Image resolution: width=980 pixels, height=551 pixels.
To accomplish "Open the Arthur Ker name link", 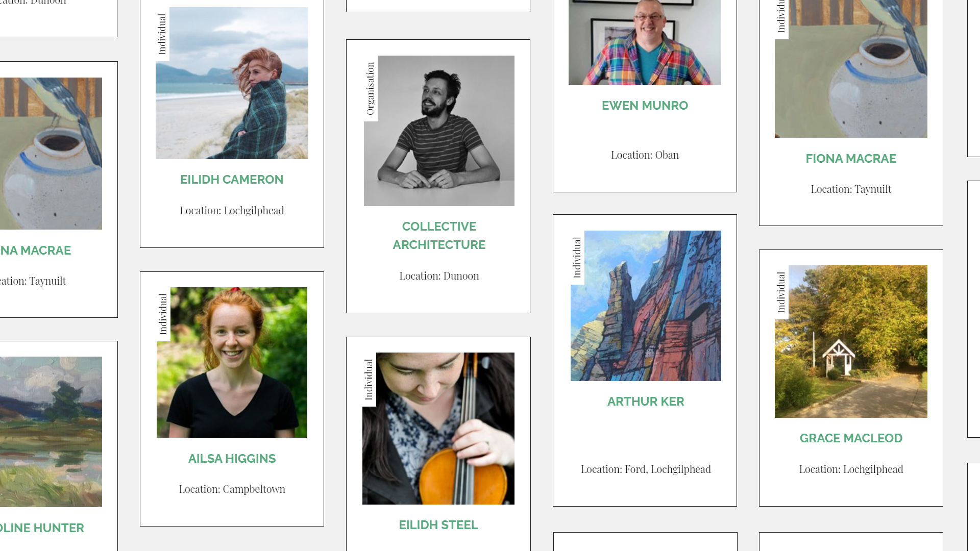I will tap(646, 402).
